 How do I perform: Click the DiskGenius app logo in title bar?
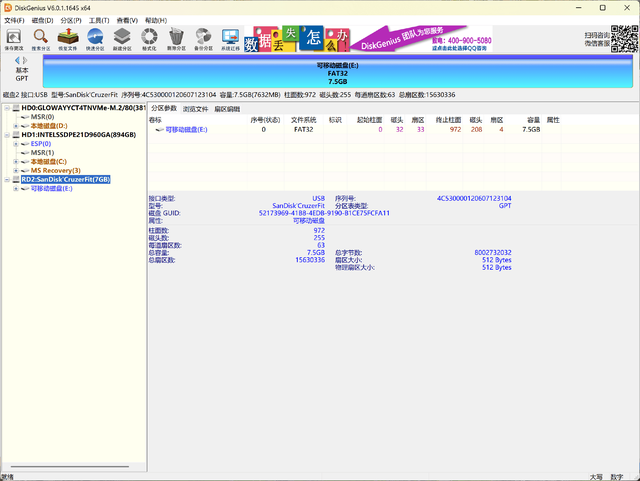(8, 8)
